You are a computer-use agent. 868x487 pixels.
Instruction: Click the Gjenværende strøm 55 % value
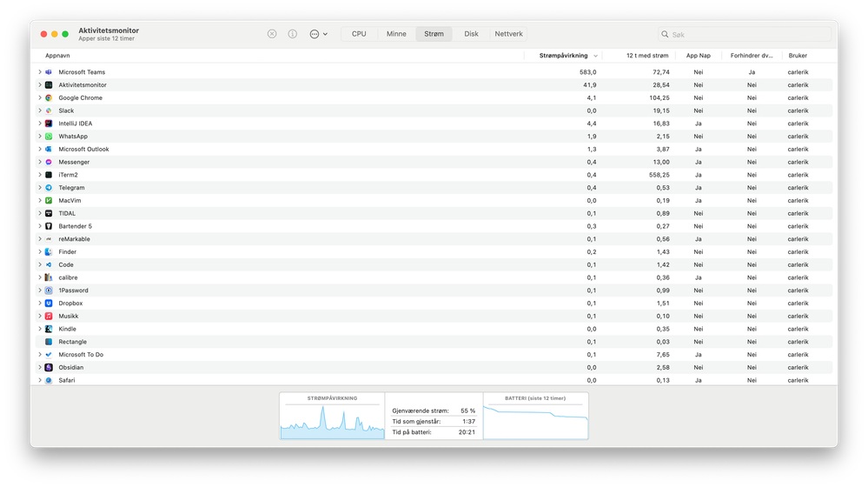(x=467, y=410)
